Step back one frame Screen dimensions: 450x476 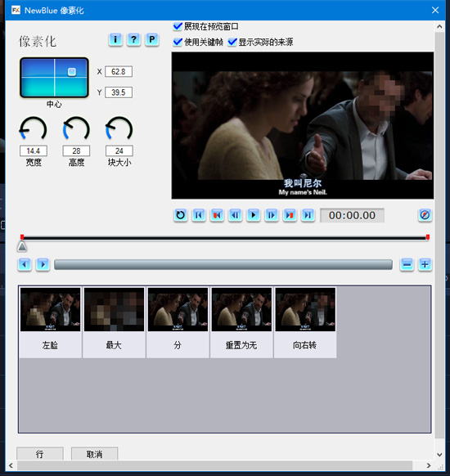[x=235, y=215]
